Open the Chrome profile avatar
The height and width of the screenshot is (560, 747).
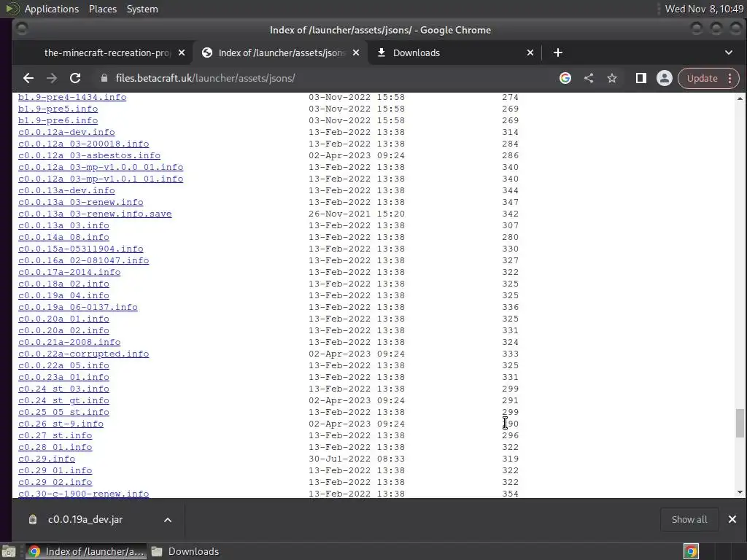[x=664, y=78]
